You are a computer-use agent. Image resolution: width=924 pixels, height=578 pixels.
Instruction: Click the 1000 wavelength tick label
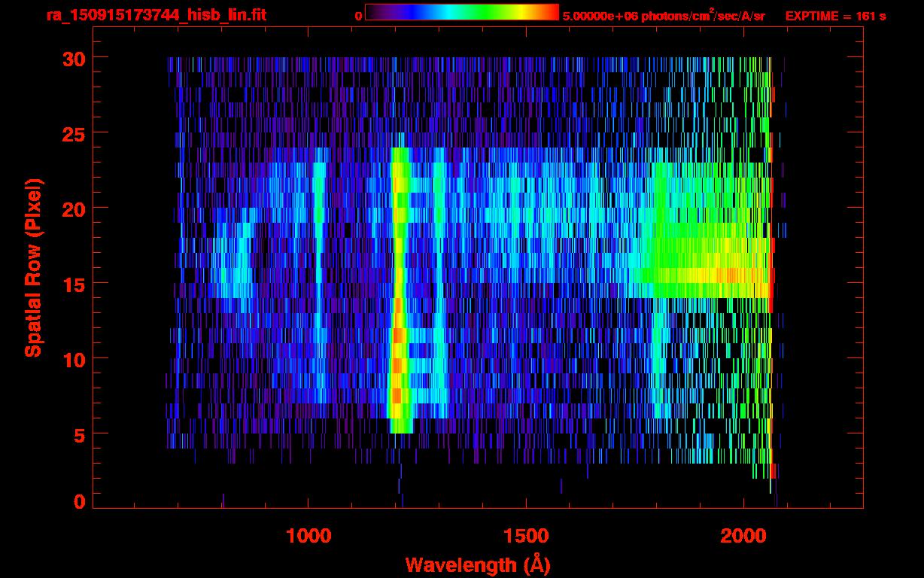309,536
